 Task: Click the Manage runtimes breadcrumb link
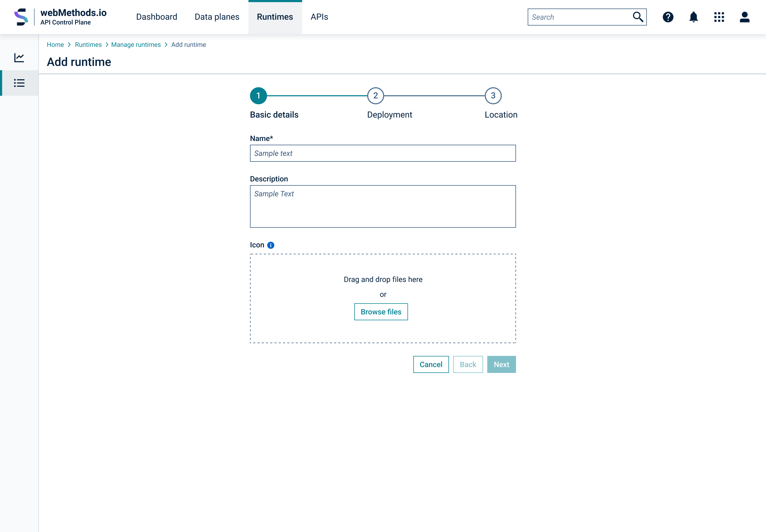point(136,45)
